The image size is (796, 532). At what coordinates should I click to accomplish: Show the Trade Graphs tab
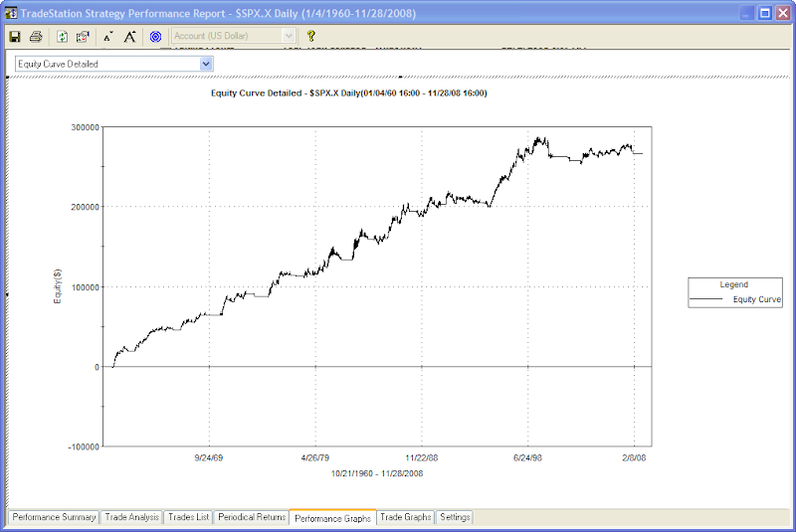[x=406, y=517]
